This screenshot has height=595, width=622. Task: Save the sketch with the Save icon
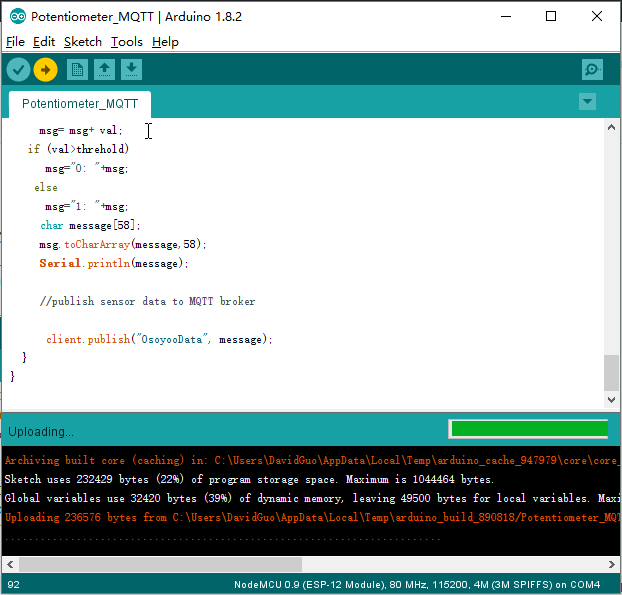point(131,70)
